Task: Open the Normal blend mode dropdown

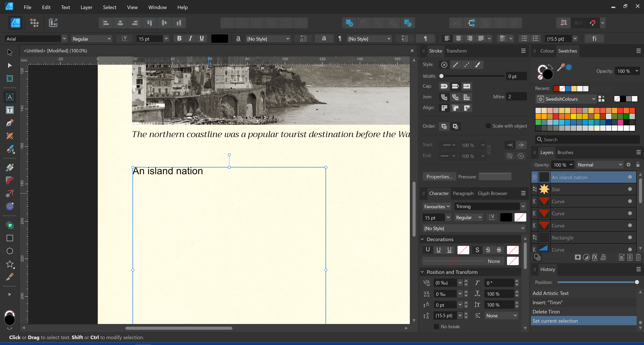Action: click(x=600, y=165)
